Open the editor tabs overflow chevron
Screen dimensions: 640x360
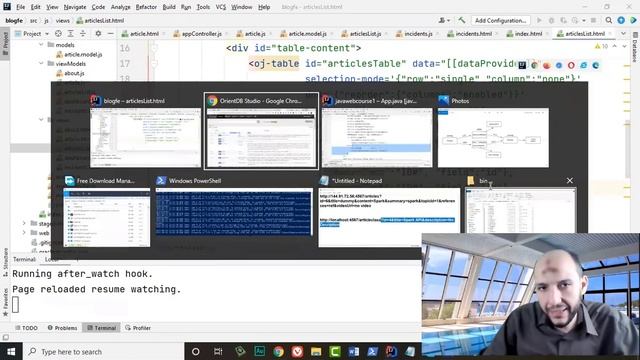(623, 33)
